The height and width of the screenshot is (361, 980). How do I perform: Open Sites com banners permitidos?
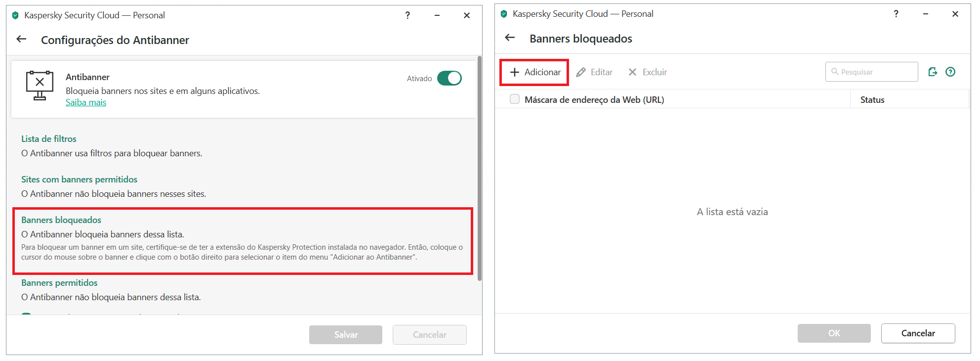79,180
